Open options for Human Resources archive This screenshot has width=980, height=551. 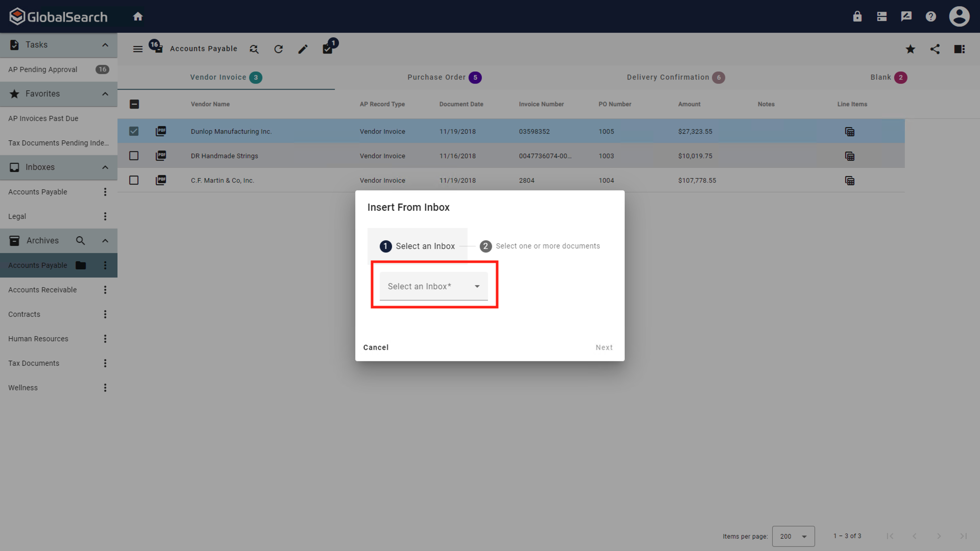pyautogui.click(x=105, y=339)
